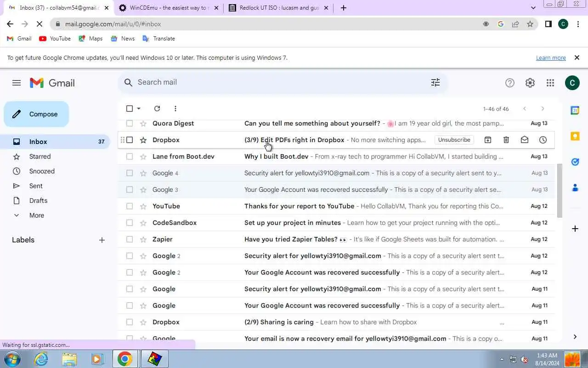This screenshot has height=368, width=588.
Task: Open tab search chevron in Chrome title bar
Action: pyautogui.click(x=533, y=8)
